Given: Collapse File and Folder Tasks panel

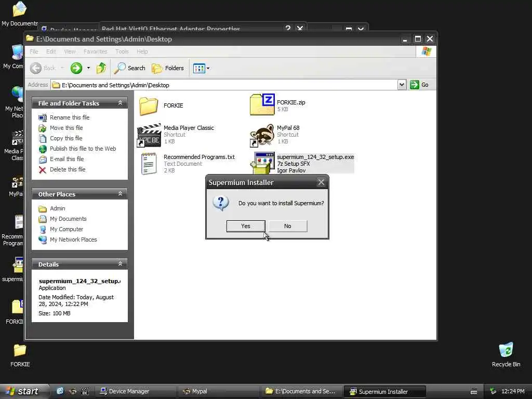Looking at the screenshot, I should click(120, 103).
